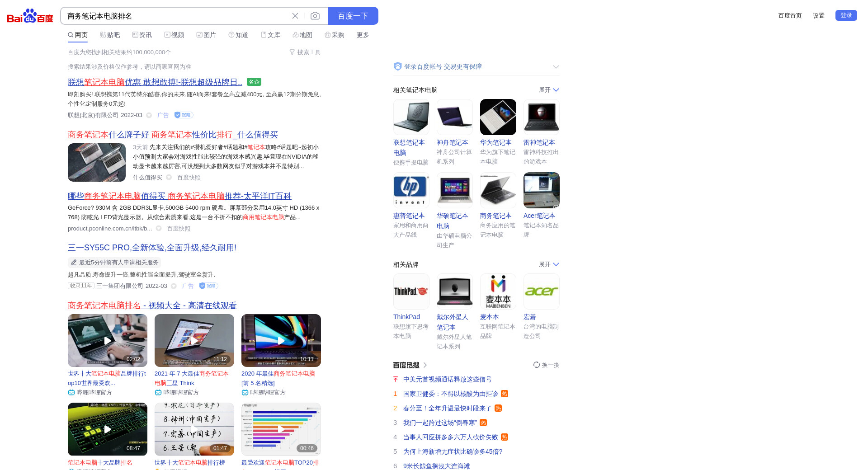Clear the search box with X icon

point(295,16)
